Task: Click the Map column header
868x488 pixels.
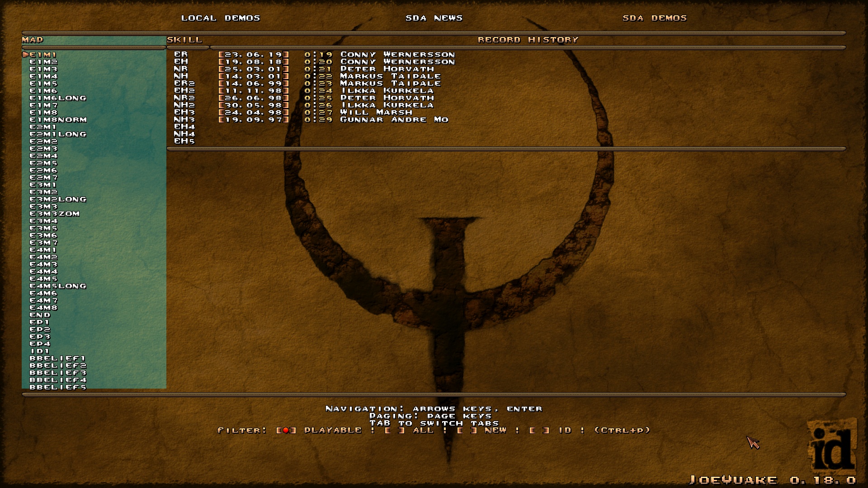Action: [x=33, y=40]
